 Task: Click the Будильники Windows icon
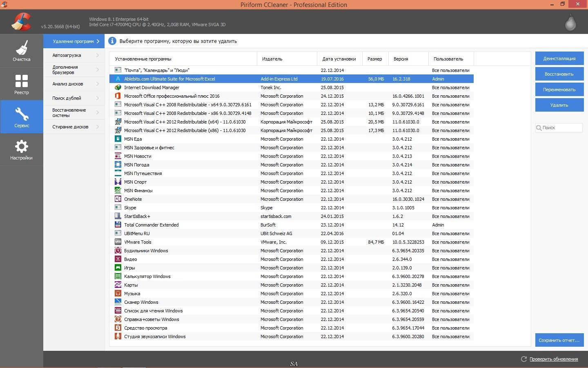[118, 251]
